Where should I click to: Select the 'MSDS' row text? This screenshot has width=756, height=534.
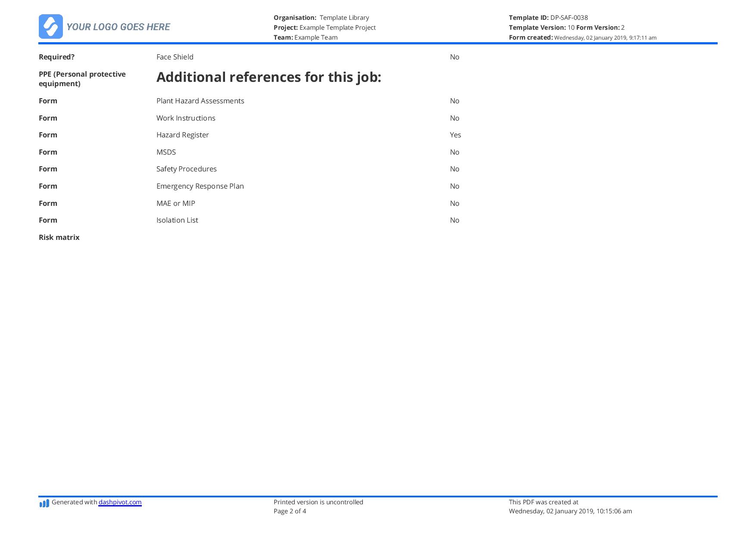[x=166, y=152]
